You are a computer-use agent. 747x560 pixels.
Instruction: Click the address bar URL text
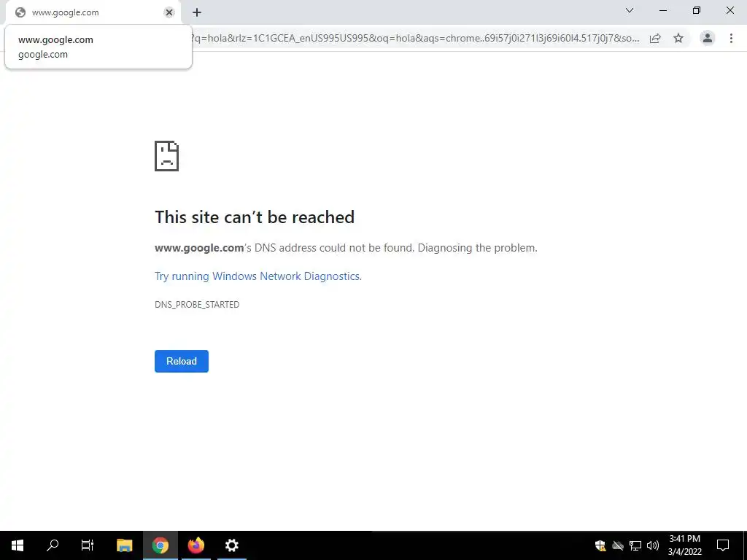414,38
